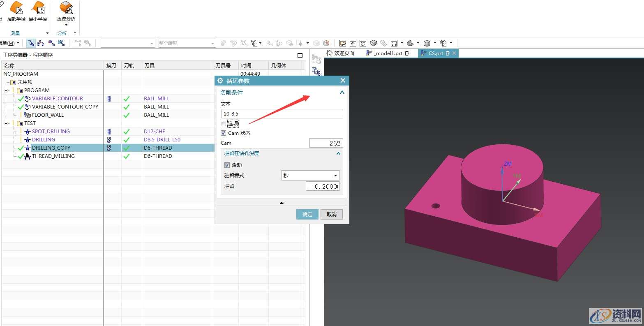The height and width of the screenshot is (326, 644).
Task: Click the 确定 button
Action: tap(307, 215)
